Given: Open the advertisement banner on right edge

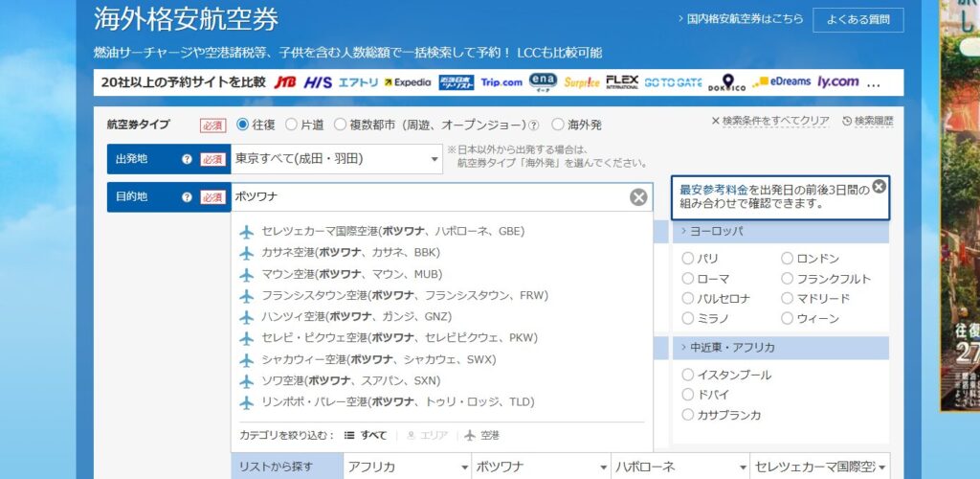Looking at the screenshot, I should 959,205.
